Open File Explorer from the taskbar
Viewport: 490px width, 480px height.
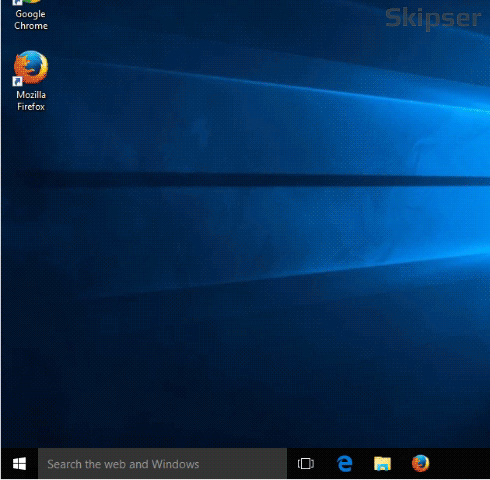click(x=382, y=464)
